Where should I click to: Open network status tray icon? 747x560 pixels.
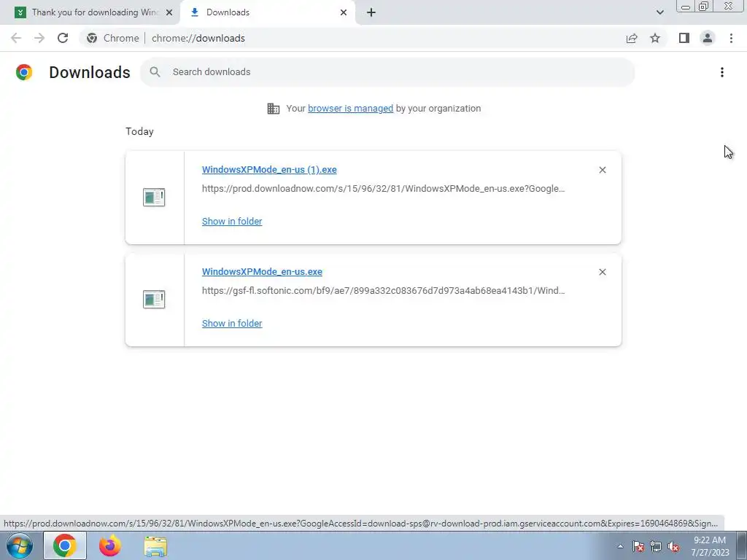[x=656, y=546]
